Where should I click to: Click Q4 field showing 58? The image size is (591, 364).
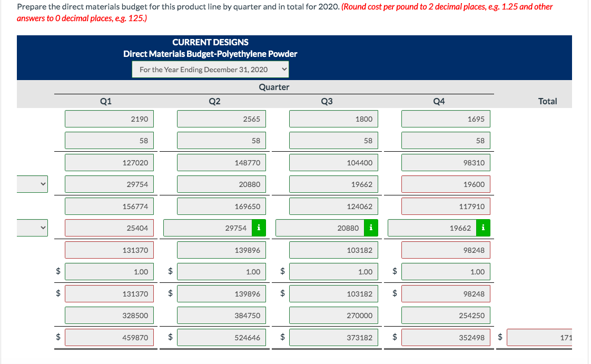point(446,141)
